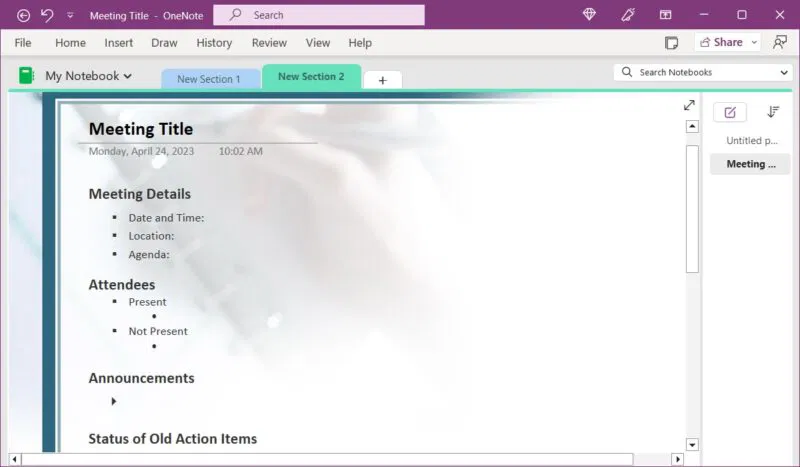Click the Status of Old Action Items heading

tap(173, 439)
